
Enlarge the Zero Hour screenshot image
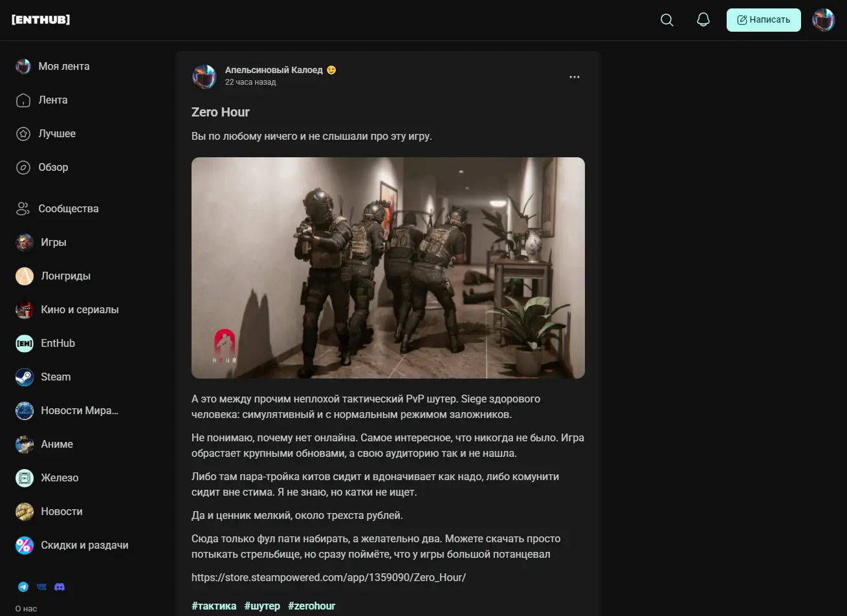tap(388, 268)
